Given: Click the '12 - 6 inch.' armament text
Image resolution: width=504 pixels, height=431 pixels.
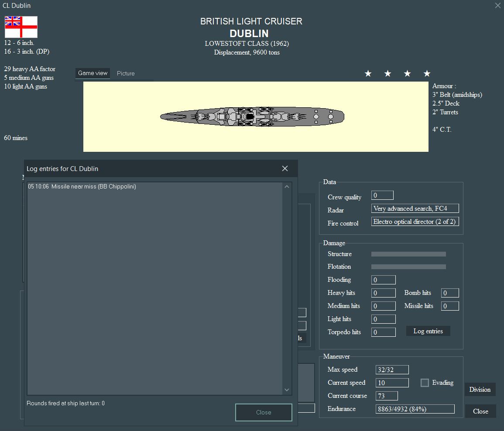Looking at the screenshot, I should pos(19,43).
